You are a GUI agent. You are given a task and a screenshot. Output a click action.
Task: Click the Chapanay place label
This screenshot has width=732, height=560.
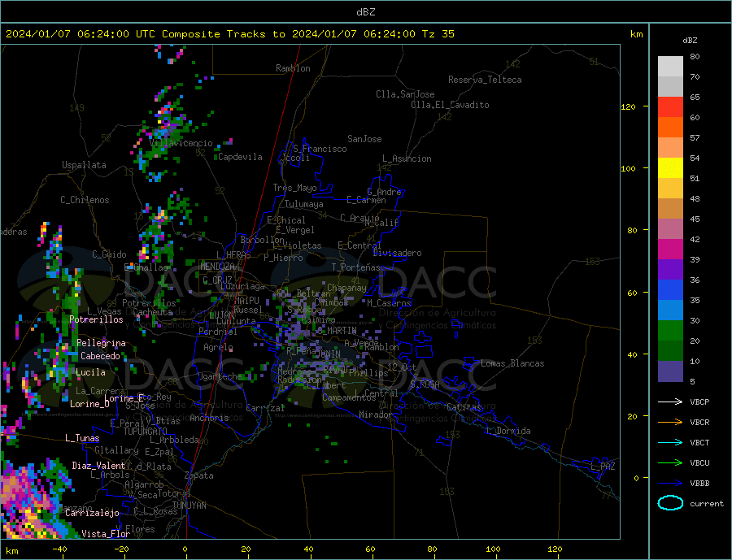346,288
